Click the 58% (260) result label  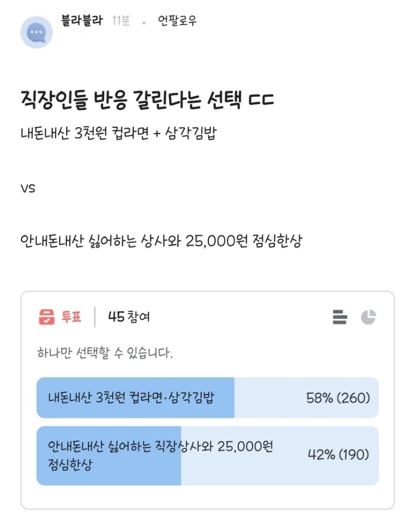338,398
